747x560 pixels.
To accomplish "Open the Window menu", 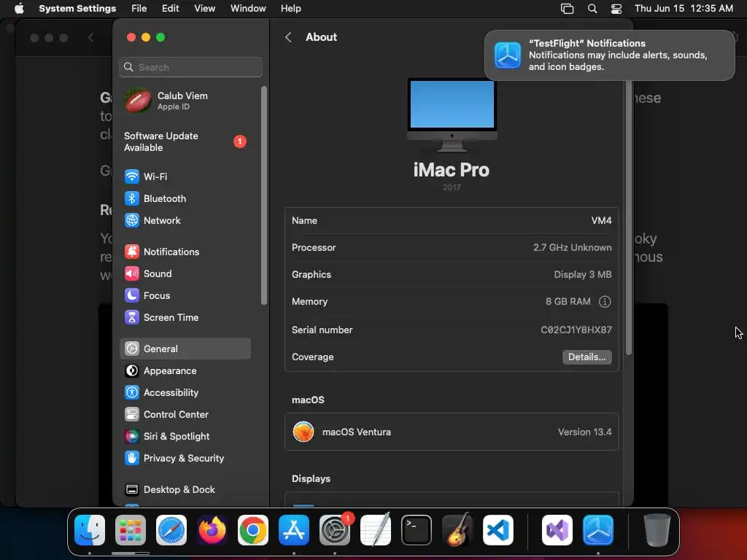I will 248,9.
